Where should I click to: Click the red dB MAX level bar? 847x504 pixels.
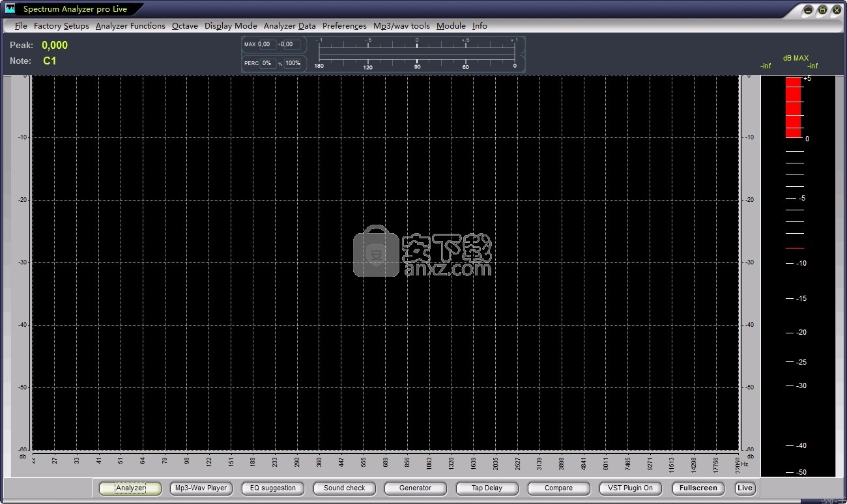click(x=793, y=107)
